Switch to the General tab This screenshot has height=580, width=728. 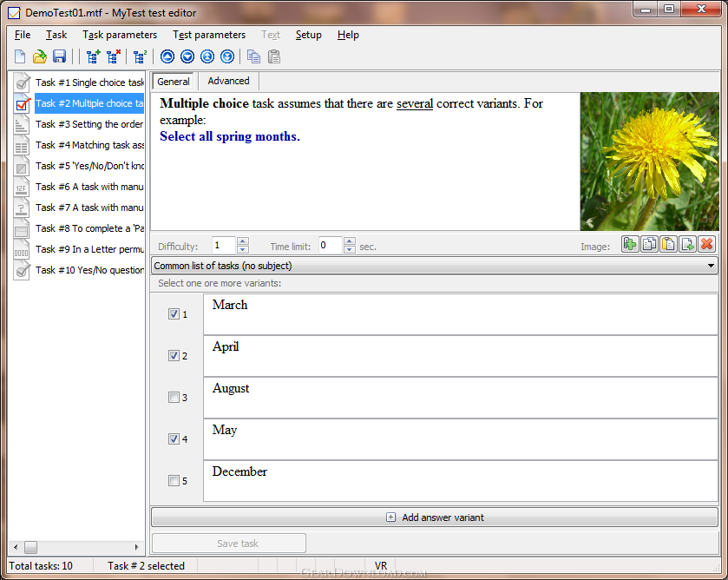tap(174, 82)
